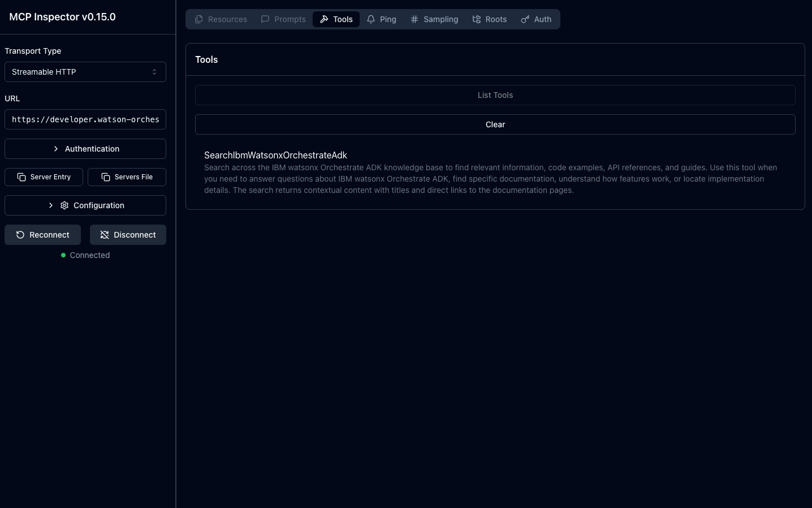Screen dimensions: 812x508
Task: Expand the Authentication section
Action: pos(85,149)
